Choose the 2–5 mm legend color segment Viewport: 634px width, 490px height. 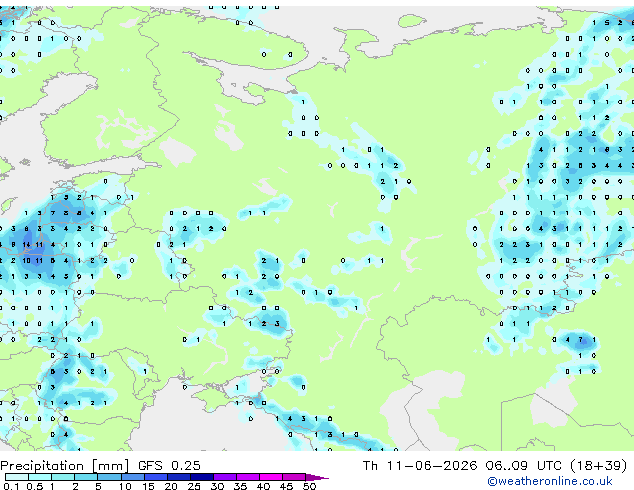[x=86, y=477]
